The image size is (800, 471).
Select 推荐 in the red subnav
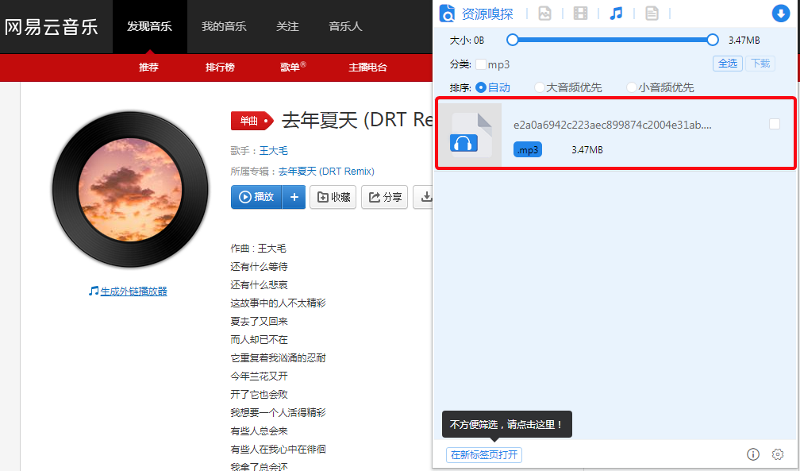point(148,67)
